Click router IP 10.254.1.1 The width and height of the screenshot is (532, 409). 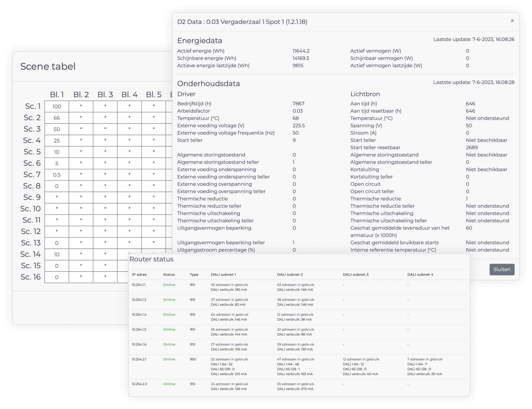point(138,285)
